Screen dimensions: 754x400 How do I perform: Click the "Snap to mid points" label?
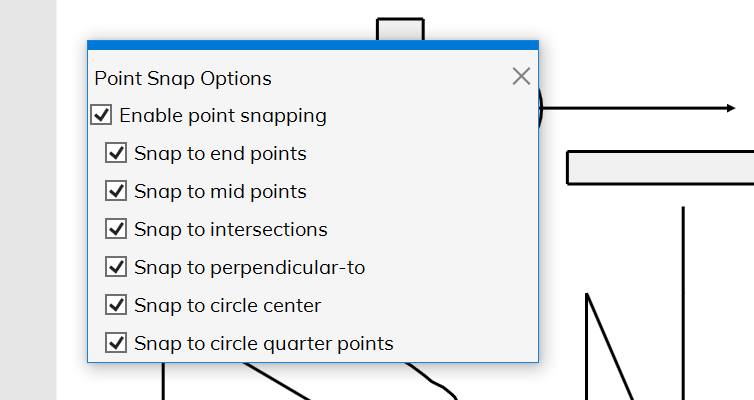click(x=220, y=191)
